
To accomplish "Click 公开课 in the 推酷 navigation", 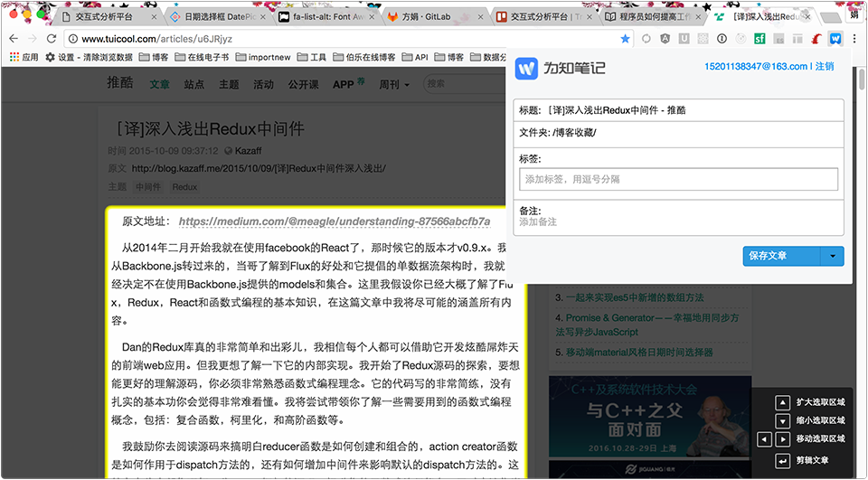I will [x=304, y=85].
